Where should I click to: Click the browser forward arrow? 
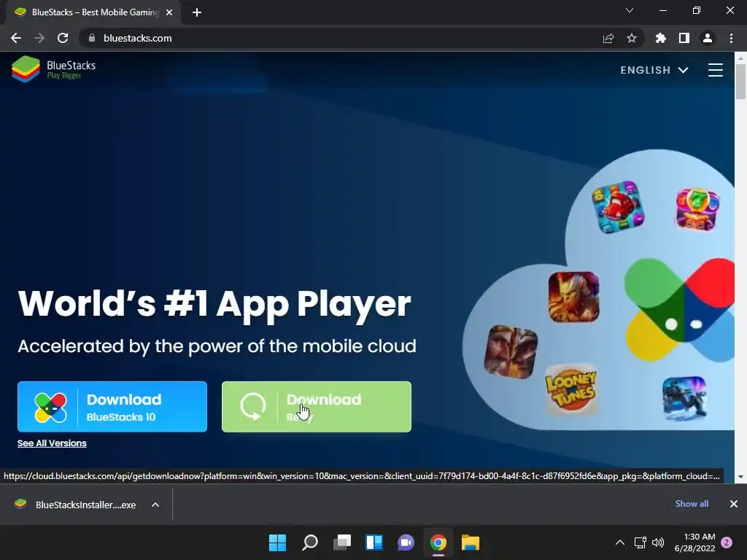click(39, 38)
